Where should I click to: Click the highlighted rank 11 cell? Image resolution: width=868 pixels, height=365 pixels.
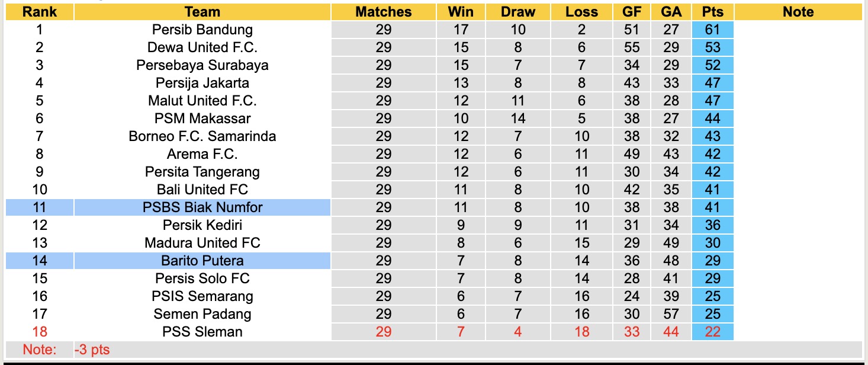point(40,207)
